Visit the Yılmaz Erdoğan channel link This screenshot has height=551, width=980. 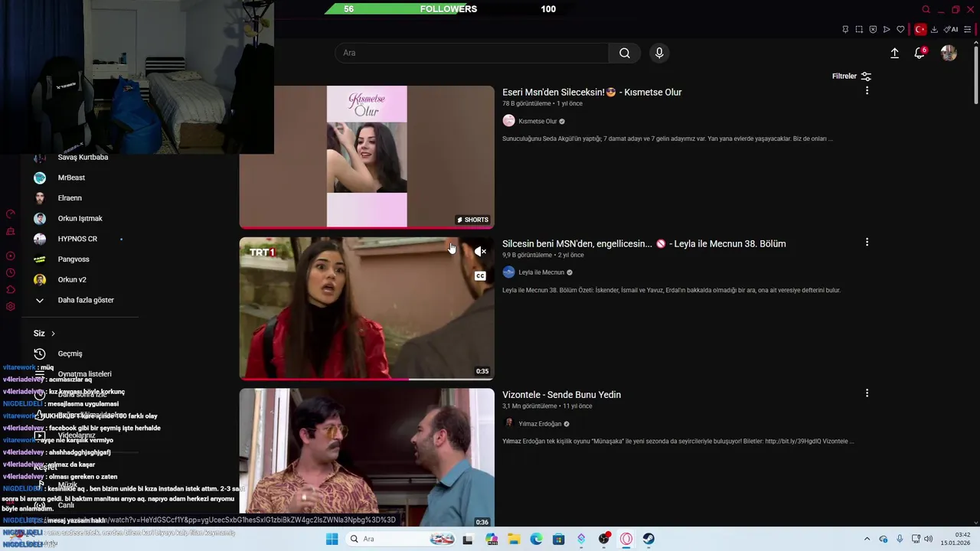click(x=540, y=424)
